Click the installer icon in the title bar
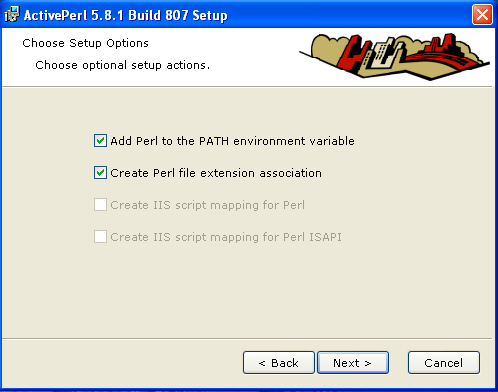The width and height of the screenshot is (498, 392). (12, 15)
